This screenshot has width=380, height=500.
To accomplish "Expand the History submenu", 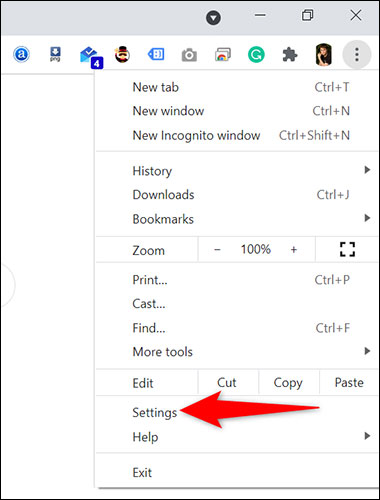I will 237,171.
